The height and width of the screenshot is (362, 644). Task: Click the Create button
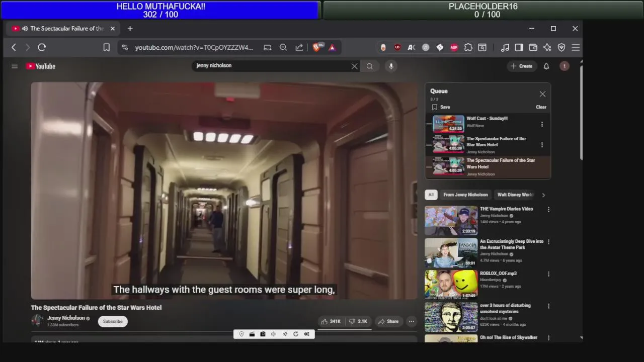[x=522, y=66]
